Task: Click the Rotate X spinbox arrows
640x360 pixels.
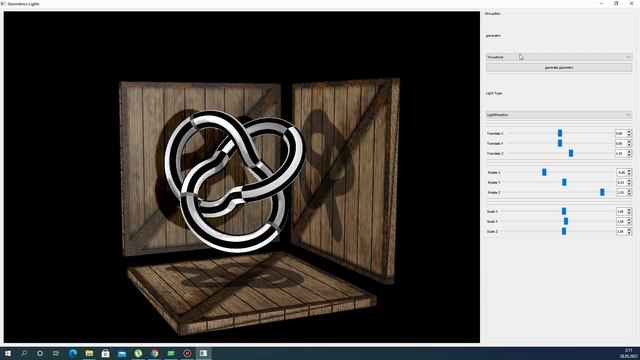Action: tap(629, 172)
